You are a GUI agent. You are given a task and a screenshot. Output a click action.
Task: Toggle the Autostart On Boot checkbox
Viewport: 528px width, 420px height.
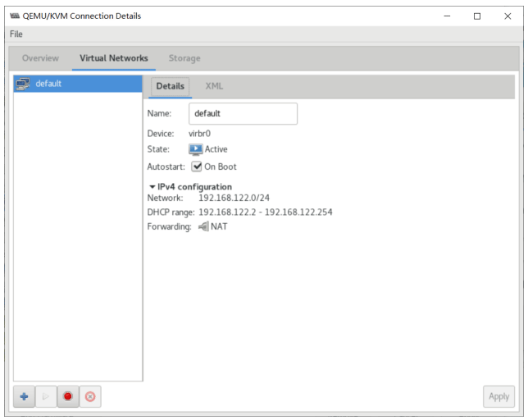[x=197, y=167]
